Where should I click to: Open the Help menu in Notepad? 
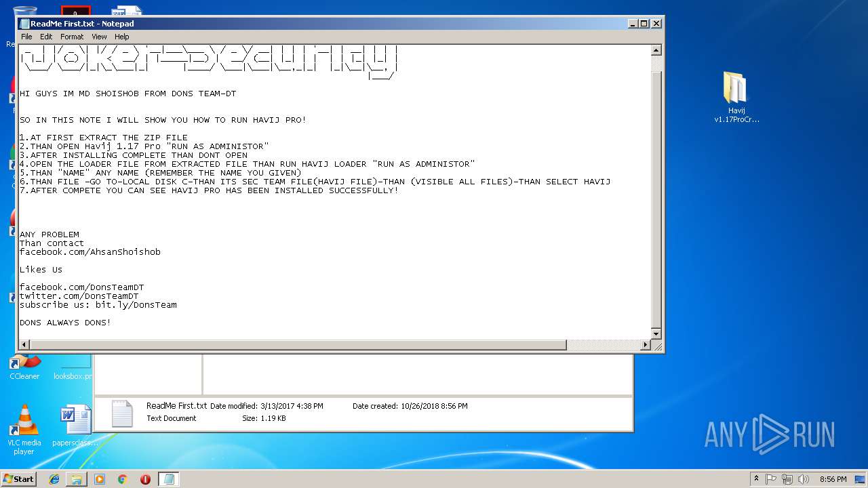(121, 37)
